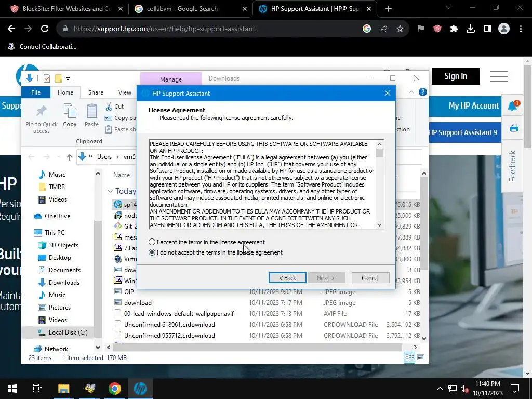Image resolution: width=532 pixels, height=399 pixels.
Task: Collapse the Today group chevron
Action: [110, 191]
